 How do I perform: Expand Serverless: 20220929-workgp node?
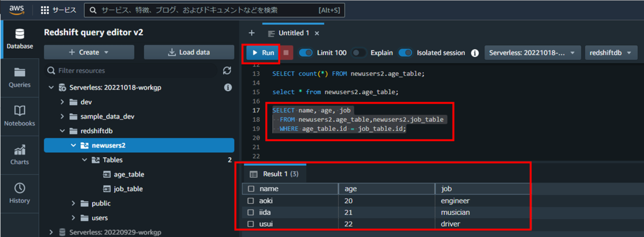click(51, 232)
